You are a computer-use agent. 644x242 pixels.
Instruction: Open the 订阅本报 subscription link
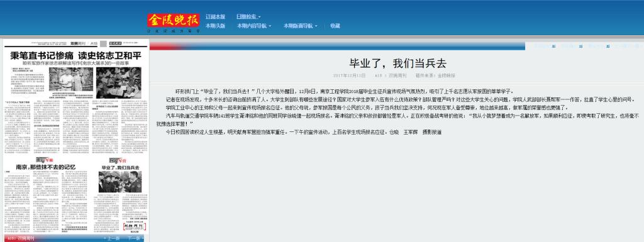[215, 17]
